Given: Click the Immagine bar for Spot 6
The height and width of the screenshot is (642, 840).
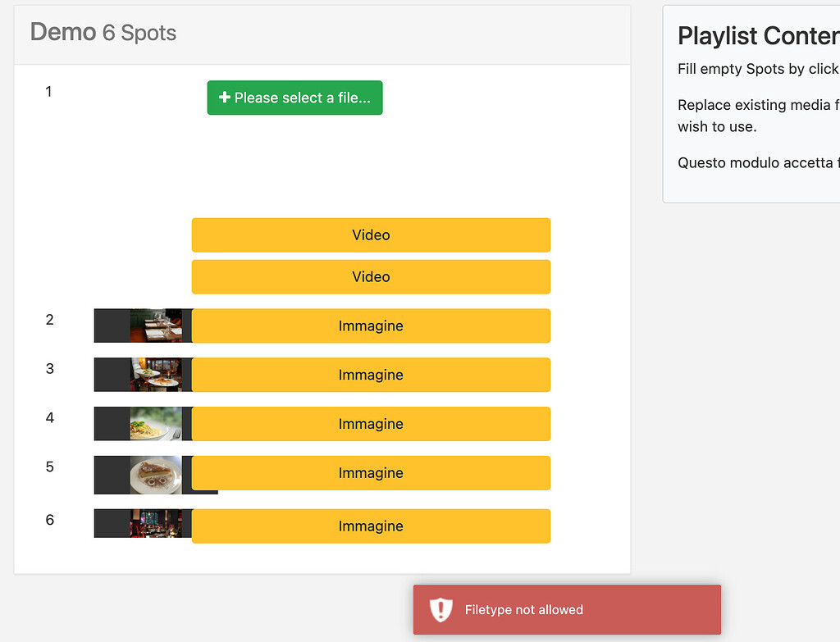Looking at the screenshot, I should coord(371,526).
